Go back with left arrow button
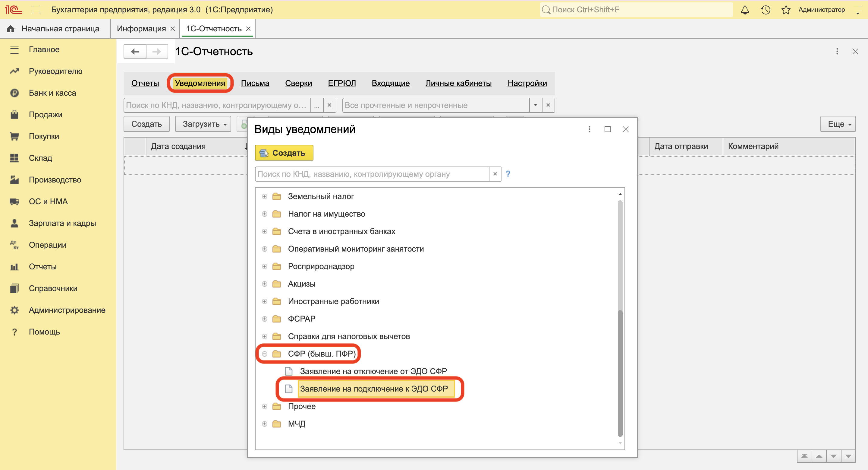Screen dimensions: 868x470 coord(135,51)
